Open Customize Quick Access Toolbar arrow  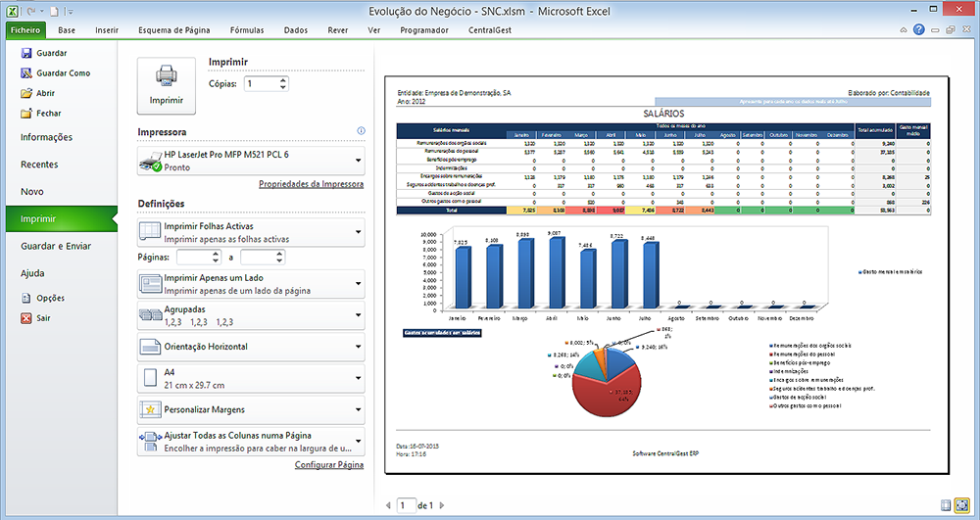[x=70, y=12]
